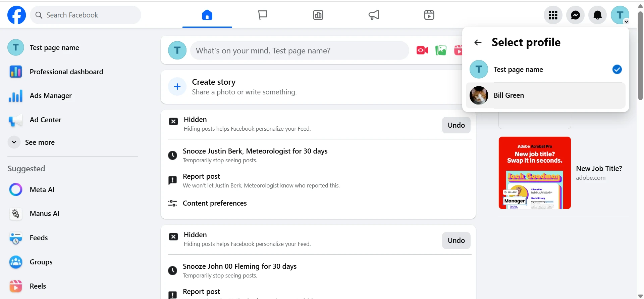644x299 pixels.
Task: Switch to Bill Green profile
Action: [546, 95]
